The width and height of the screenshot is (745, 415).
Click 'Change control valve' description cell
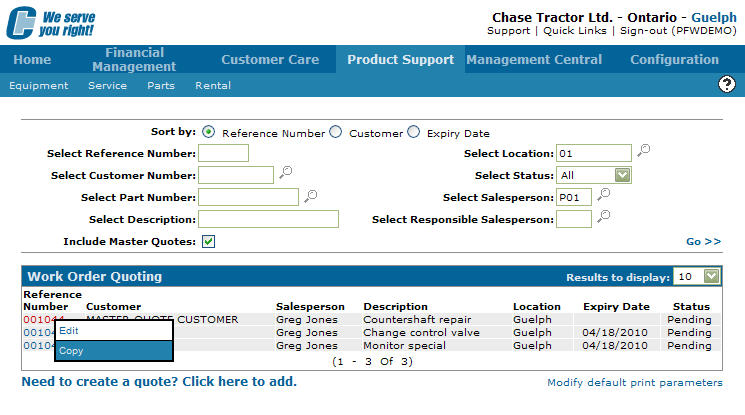click(x=421, y=332)
